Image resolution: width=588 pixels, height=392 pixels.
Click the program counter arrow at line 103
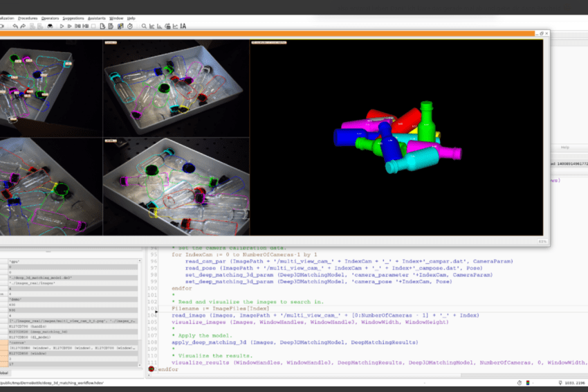click(x=156, y=312)
